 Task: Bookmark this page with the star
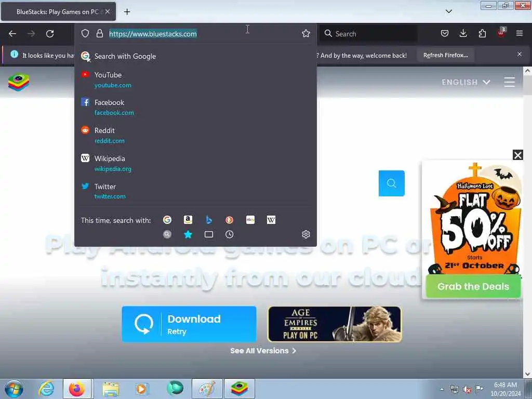click(305, 33)
